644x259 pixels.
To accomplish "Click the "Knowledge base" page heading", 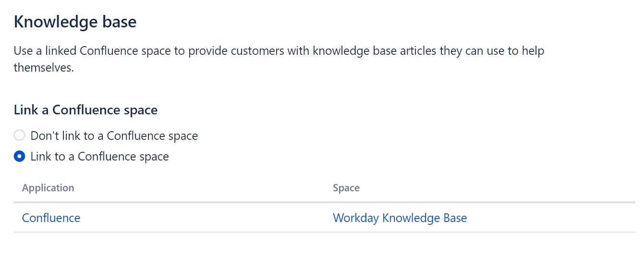I will pos(75,22).
